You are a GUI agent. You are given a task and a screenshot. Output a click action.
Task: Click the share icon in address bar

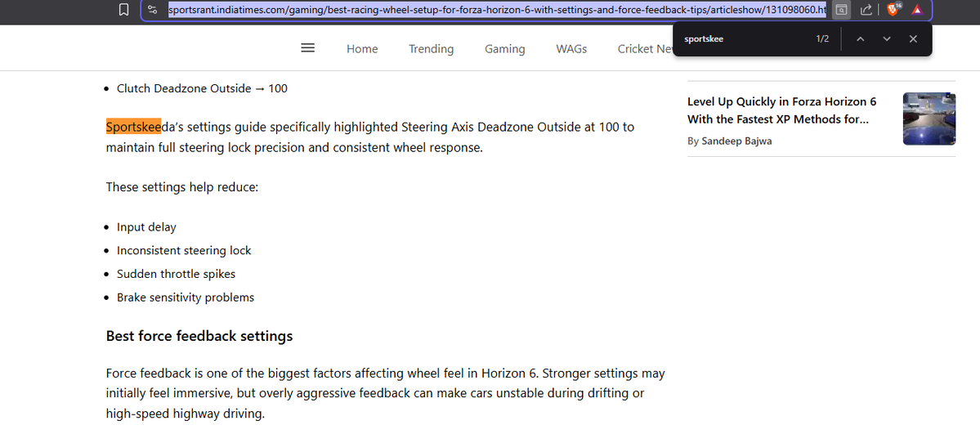coord(866,9)
